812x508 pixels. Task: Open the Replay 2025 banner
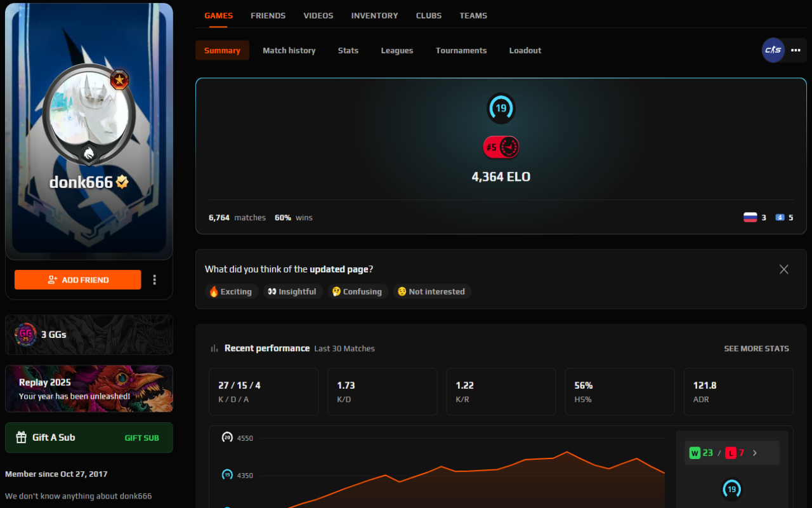tap(89, 389)
